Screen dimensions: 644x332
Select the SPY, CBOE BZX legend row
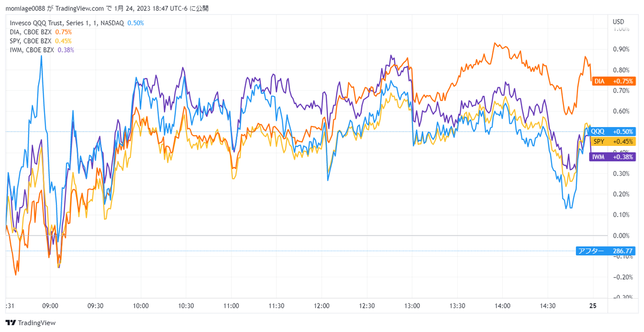pyautogui.click(x=41, y=41)
